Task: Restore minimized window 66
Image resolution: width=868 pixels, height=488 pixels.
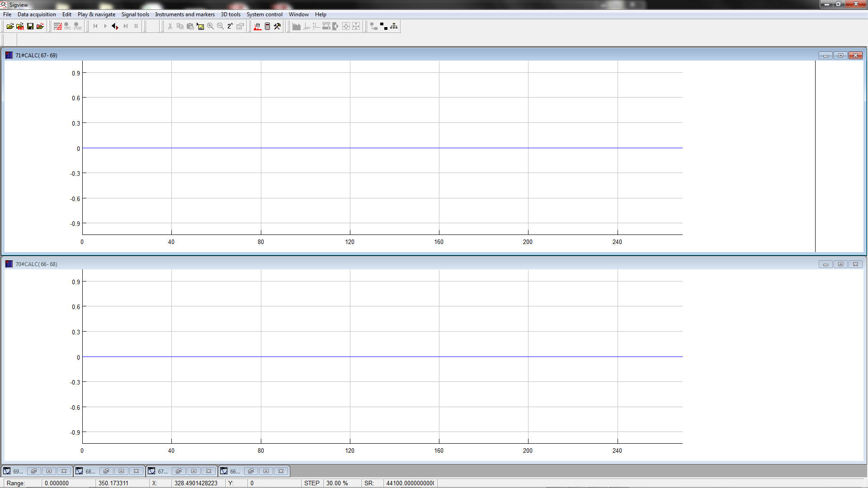Action: 251,471
